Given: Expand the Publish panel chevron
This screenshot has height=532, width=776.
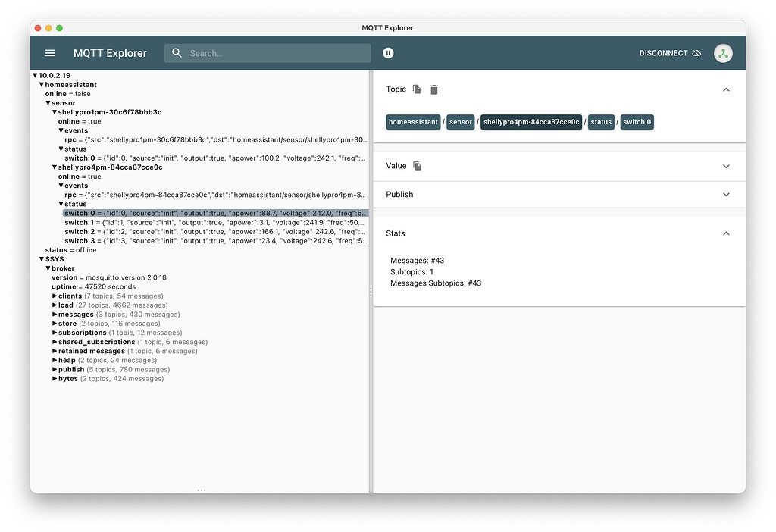Looking at the screenshot, I should pyautogui.click(x=726, y=195).
